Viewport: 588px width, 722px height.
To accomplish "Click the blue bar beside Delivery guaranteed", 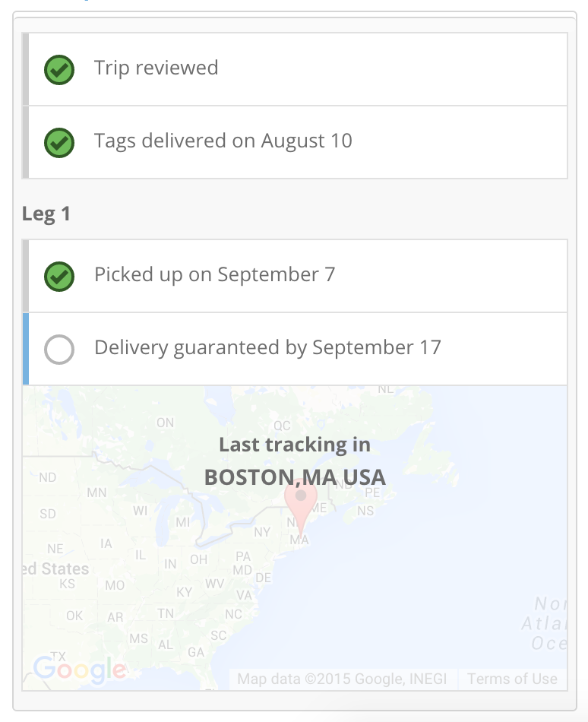I will point(26,349).
